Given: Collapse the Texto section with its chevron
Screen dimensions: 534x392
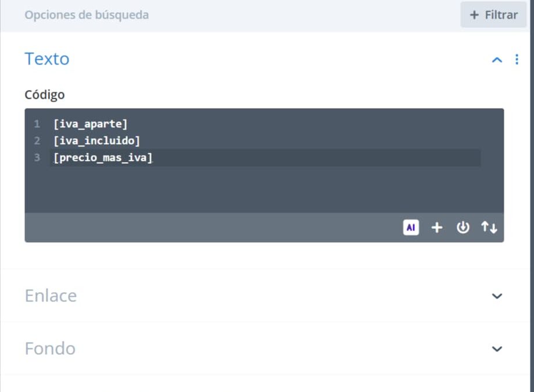Looking at the screenshot, I should pos(497,60).
